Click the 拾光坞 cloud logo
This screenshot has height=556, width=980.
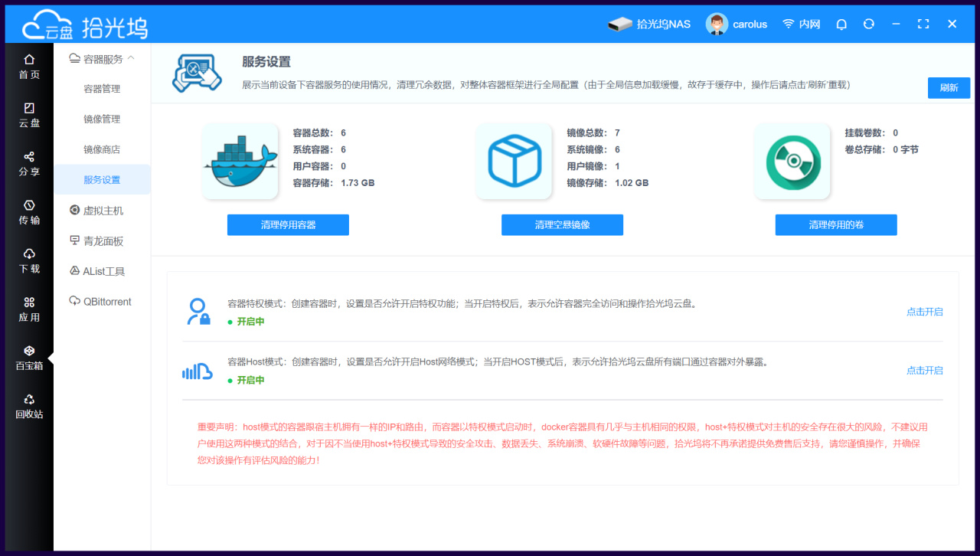(x=84, y=24)
